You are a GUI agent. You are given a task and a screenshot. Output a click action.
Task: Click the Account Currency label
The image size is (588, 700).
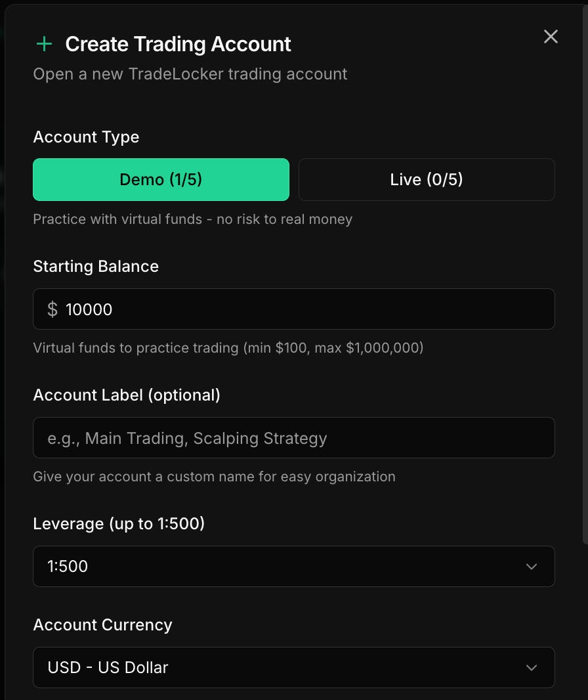coord(102,625)
